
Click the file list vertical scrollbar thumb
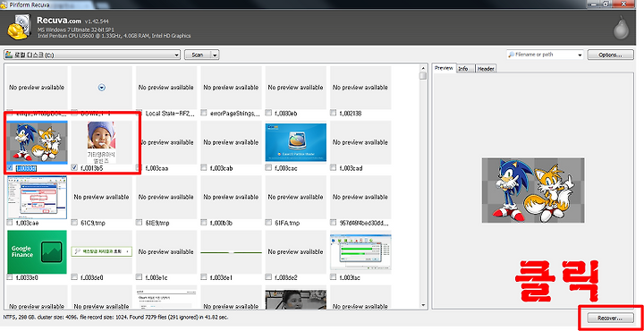point(423,76)
